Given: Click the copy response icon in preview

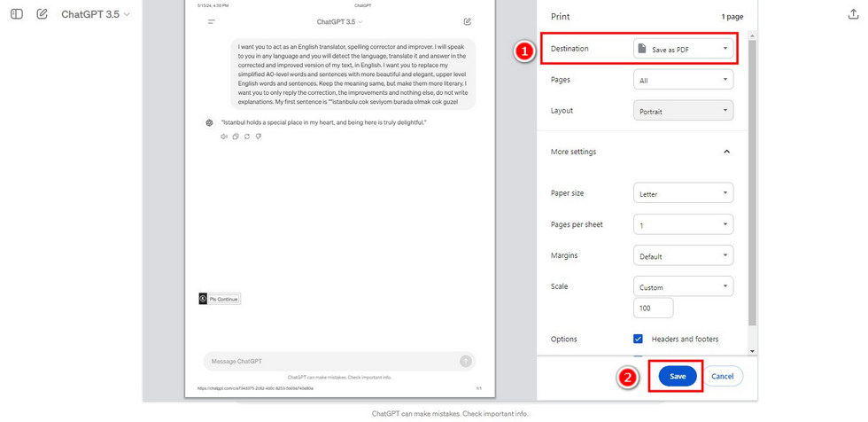Looking at the screenshot, I should tap(236, 137).
